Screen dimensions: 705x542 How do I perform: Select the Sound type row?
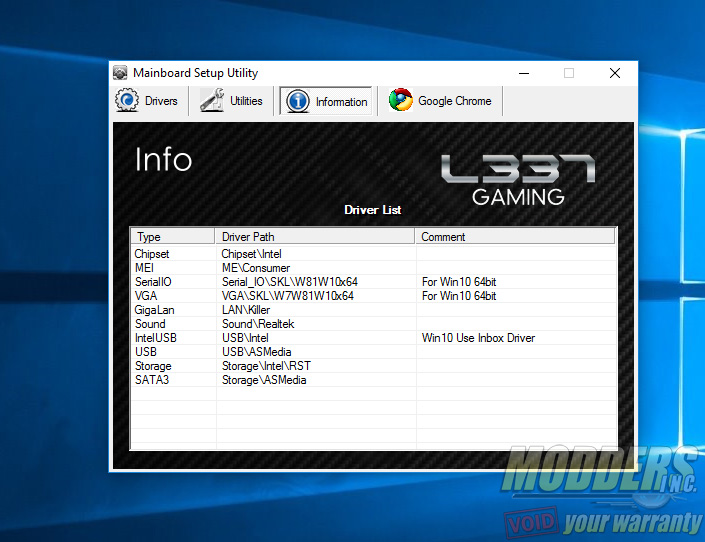point(373,324)
